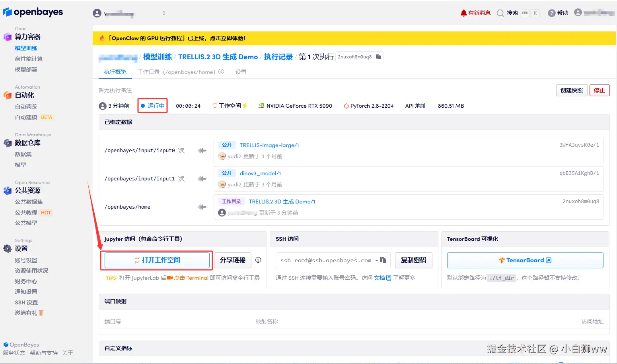
Task: Click the ssh root@ssh.openbayes.com field
Action: (333, 260)
